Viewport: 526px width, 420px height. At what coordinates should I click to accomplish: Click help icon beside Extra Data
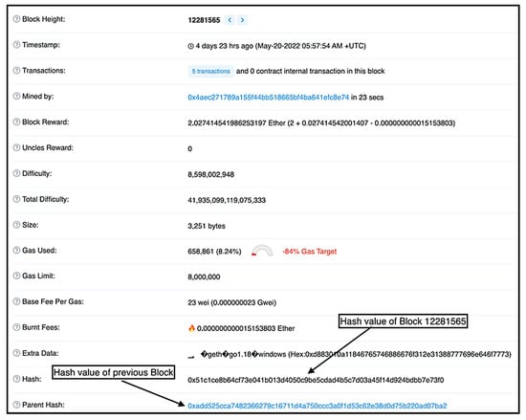point(16,353)
